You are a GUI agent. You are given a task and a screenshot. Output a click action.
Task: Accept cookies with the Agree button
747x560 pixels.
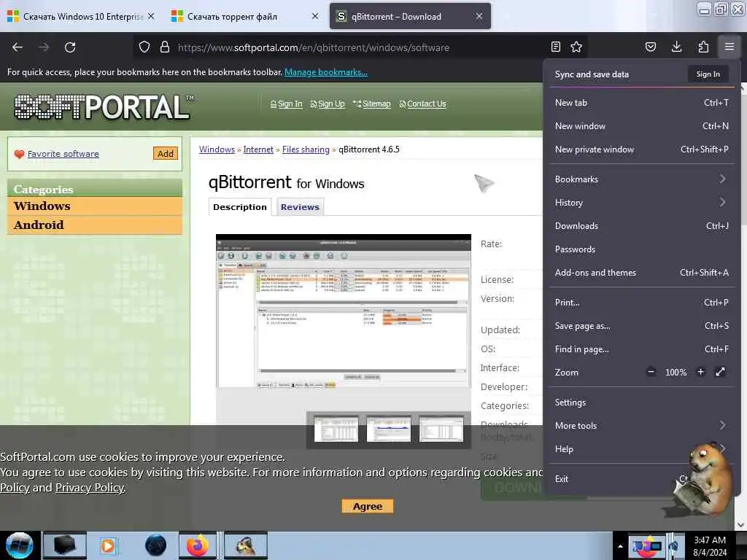pos(368,506)
